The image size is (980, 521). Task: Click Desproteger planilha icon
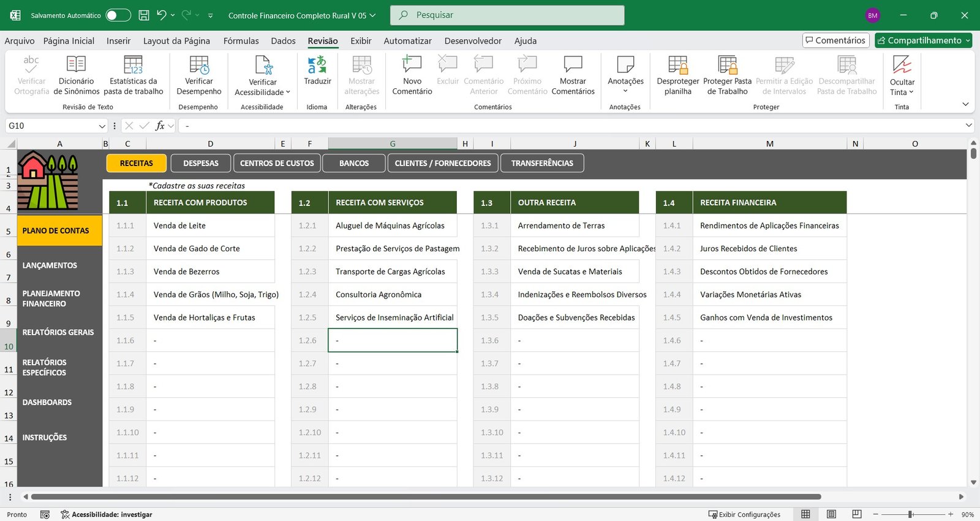(677, 65)
